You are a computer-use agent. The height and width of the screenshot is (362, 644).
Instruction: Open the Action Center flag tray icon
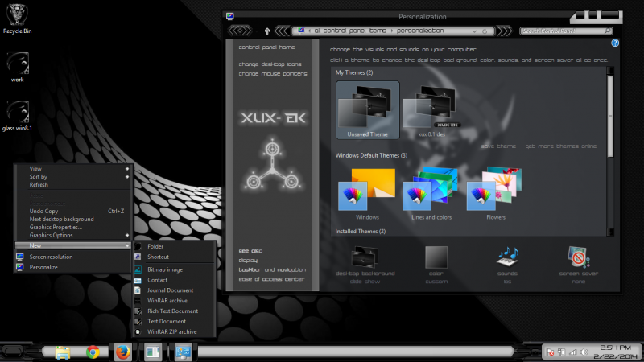click(x=550, y=352)
